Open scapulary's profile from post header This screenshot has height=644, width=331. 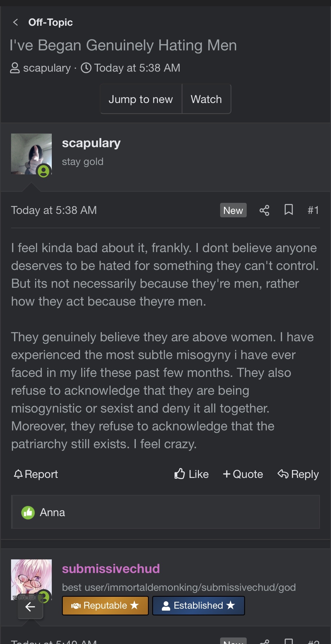coord(91,143)
